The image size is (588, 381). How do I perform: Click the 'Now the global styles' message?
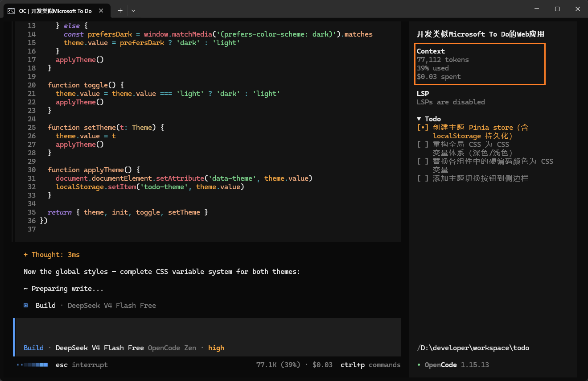tap(162, 272)
